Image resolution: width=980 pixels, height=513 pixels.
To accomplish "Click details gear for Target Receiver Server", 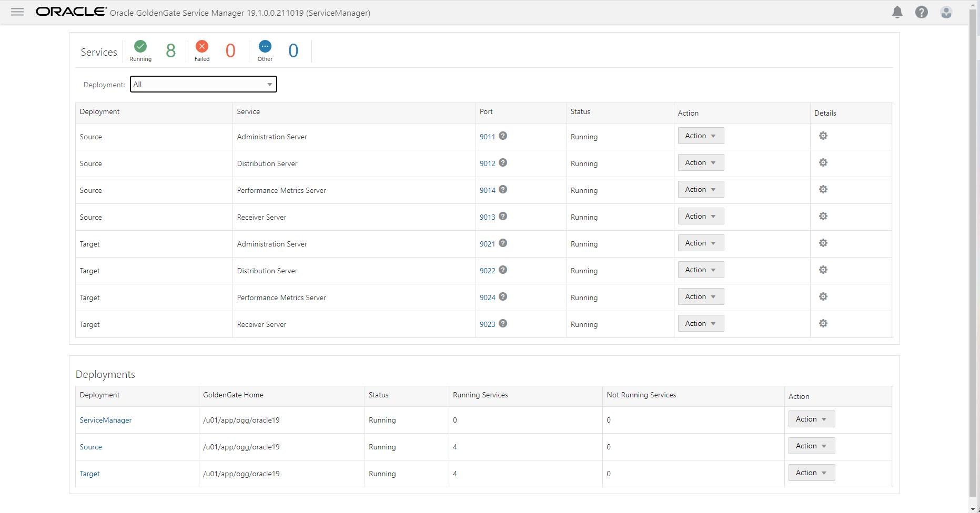I will click(x=823, y=324).
